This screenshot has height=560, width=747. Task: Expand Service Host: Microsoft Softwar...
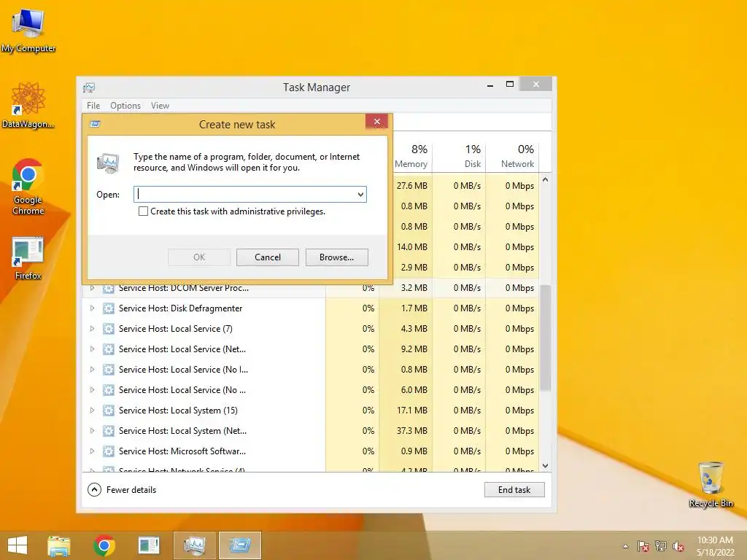[x=93, y=451]
